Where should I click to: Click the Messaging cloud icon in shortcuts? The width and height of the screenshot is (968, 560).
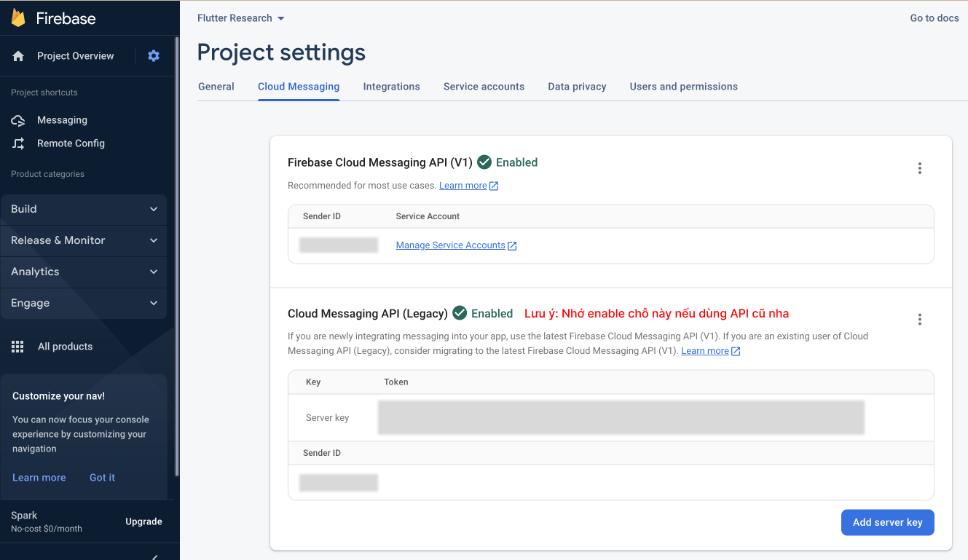click(x=19, y=120)
